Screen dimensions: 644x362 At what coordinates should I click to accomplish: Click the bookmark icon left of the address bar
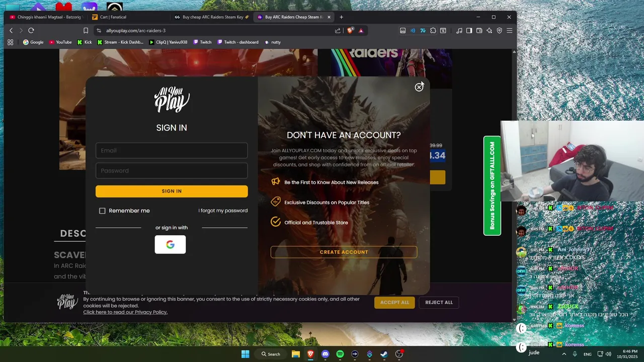(86, 31)
